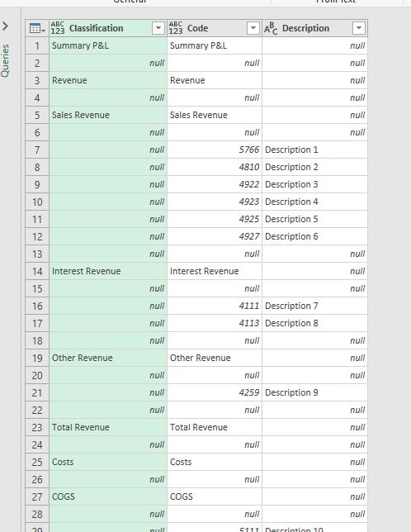
Task: Select null Description cell in row 18
Action: [x=314, y=340]
